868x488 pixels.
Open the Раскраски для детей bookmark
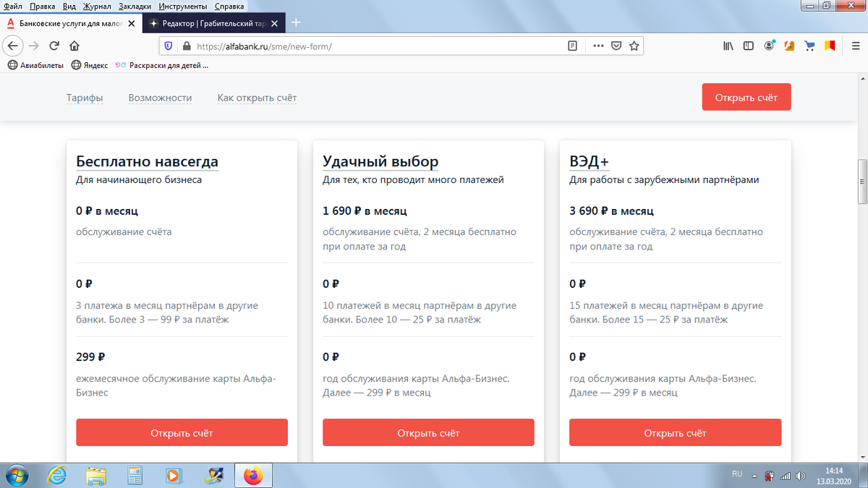click(x=162, y=65)
